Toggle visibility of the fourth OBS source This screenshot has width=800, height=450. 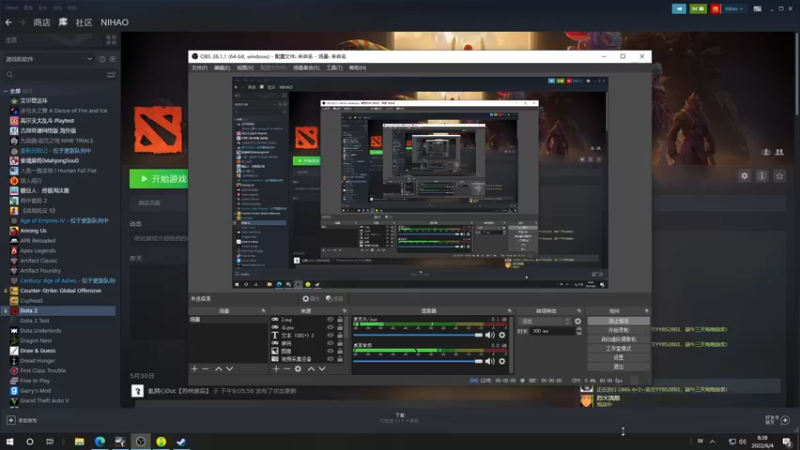coord(330,343)
